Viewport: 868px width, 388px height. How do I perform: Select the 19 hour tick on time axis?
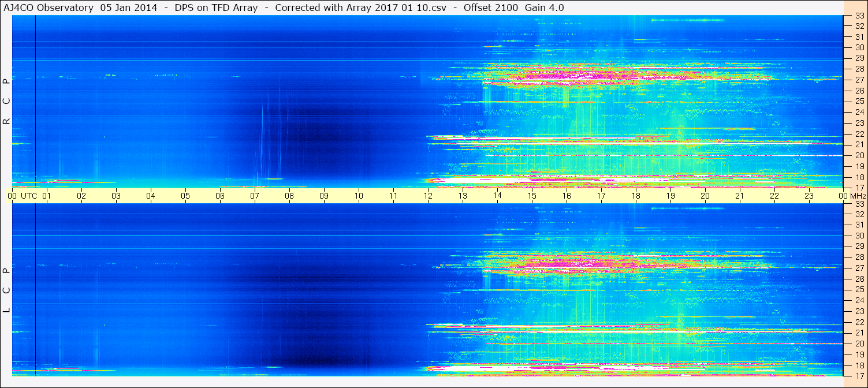(670, 196)
